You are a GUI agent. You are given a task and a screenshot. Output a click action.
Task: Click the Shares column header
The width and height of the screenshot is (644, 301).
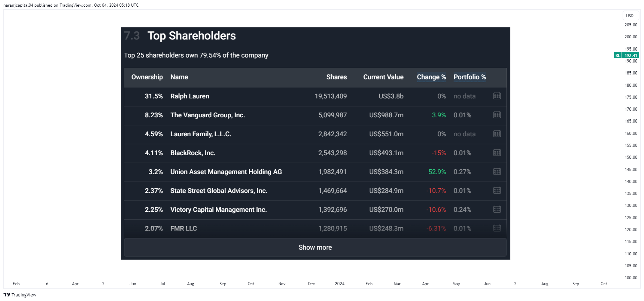(337, 77)
